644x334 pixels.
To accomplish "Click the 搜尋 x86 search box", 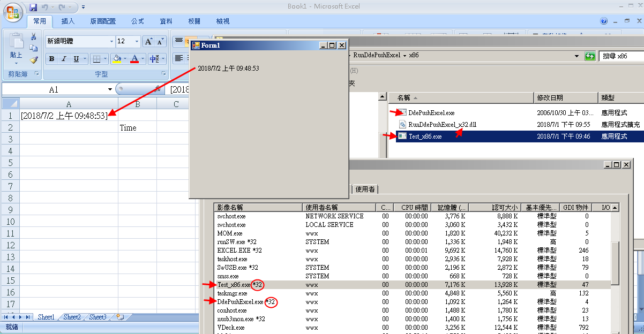I will [x=621, y=56].
